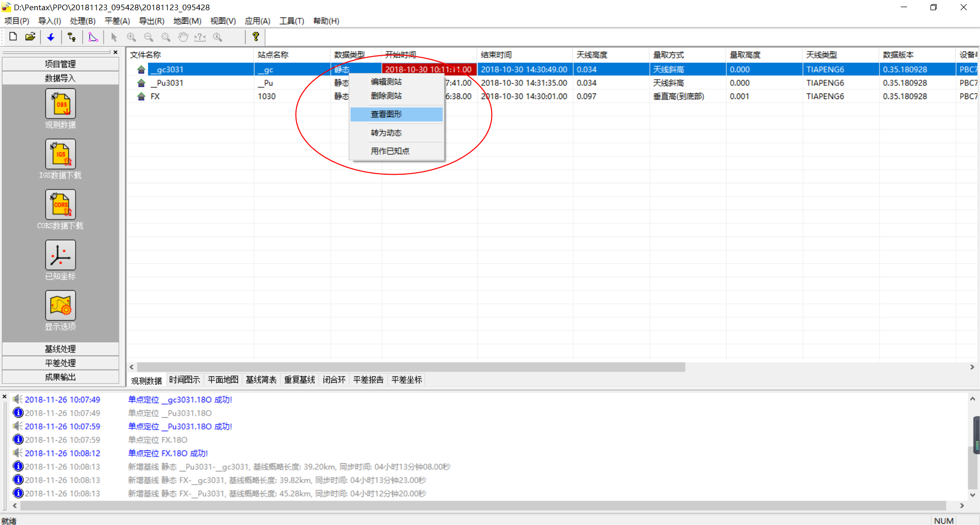Viewport: 980px width, 525px height.
Task: Open the IGS数据下载 icon
Action: [x=60, y=154]
